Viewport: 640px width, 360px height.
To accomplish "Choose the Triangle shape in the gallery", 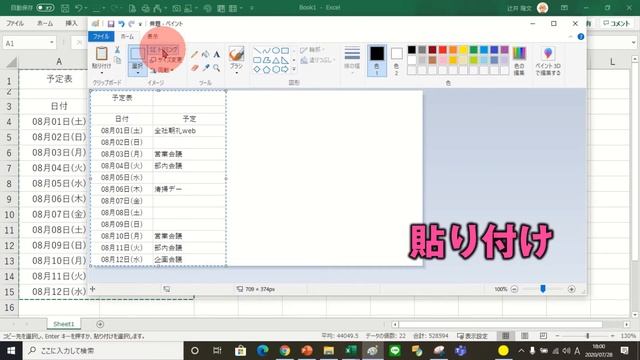I will [276, 60].
